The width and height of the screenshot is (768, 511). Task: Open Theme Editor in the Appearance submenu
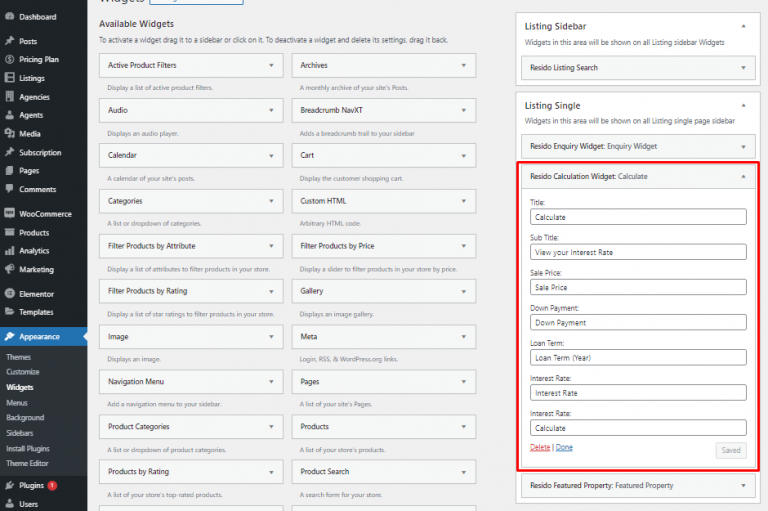(x=29, y=463)
